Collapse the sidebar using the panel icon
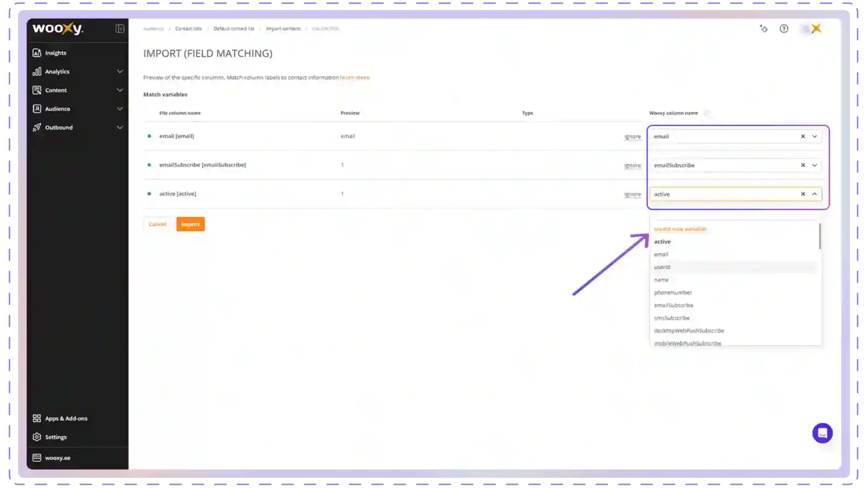 coord(120,29)
